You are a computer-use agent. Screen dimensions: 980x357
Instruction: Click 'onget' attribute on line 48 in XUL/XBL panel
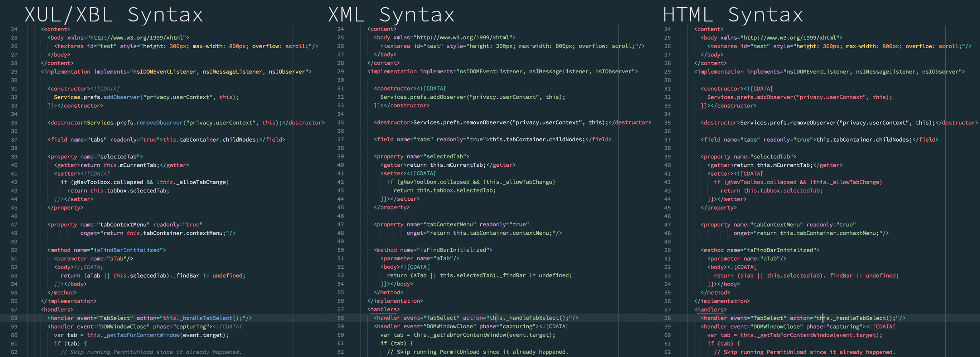(x=88, y=233)
